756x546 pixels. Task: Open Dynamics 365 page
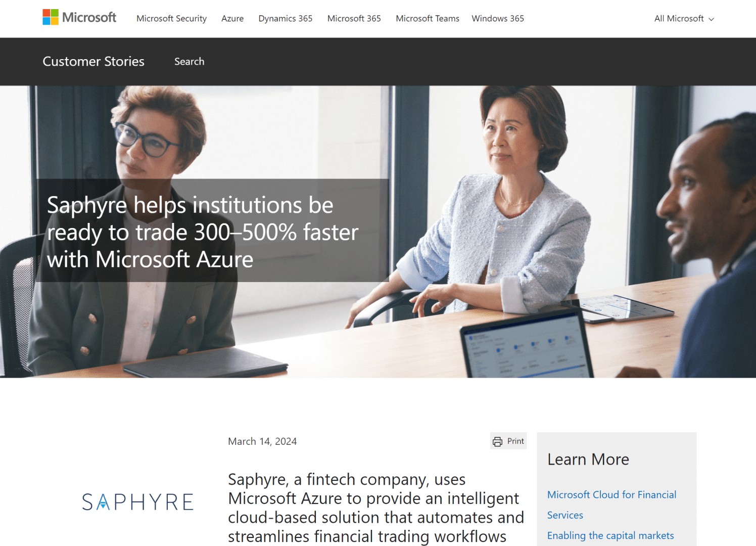pos(285,19)
